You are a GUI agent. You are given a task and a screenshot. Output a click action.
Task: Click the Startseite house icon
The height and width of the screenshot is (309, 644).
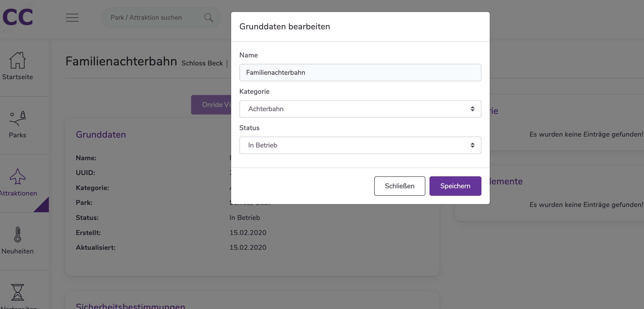pyautogui.click(x=18, y=60)
